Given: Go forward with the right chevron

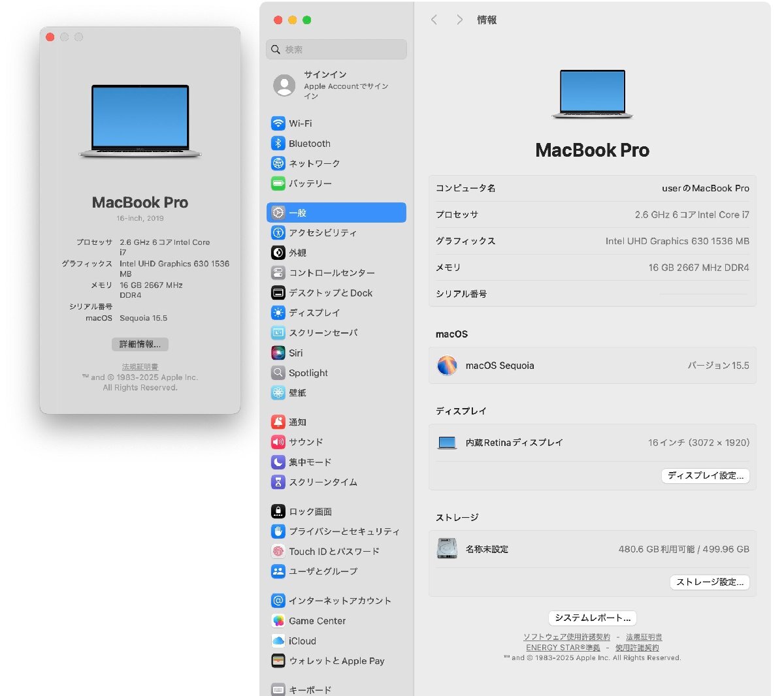Looking at the screenshot, I should [x=459, y=20].
